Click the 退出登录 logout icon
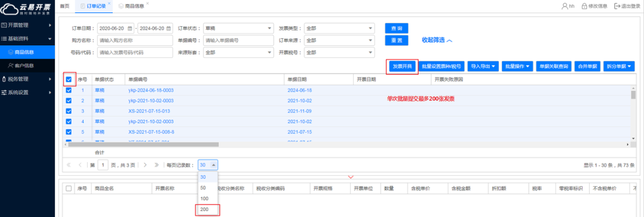 click(x=617, y=6)
